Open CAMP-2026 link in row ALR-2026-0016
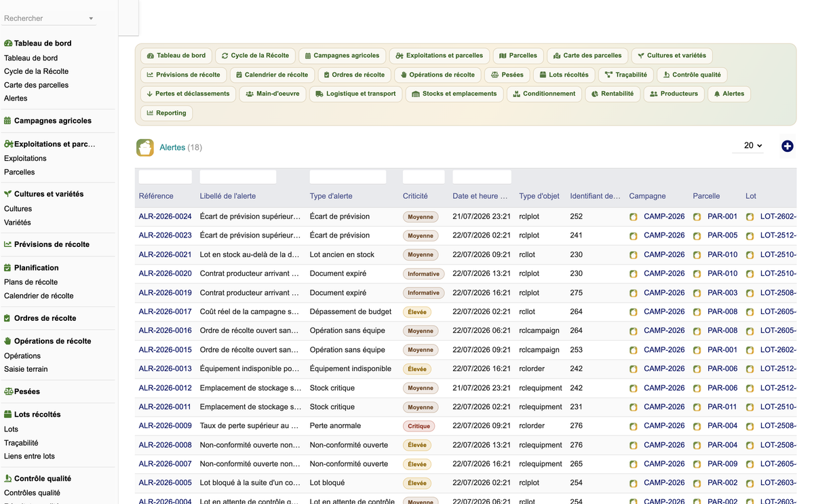Screen dimensions: 814x504 pos(664,330)
